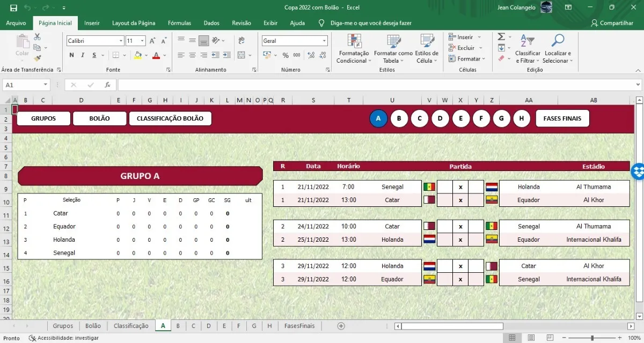Click the CLASSIFICAÇÃO BOLÃO button
The width and height of the screenshot is (644, 343).
pyautogui.click(x=170, y=118)
